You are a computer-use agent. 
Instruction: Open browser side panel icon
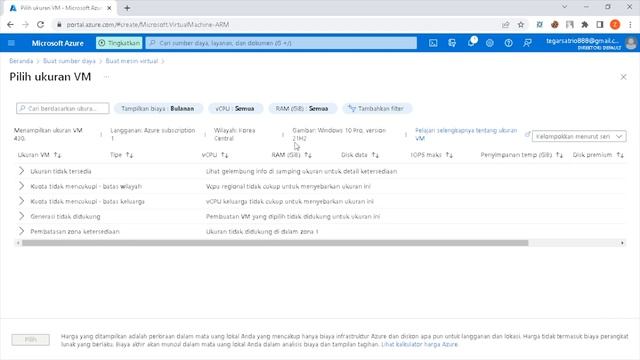tap(600, 24)
